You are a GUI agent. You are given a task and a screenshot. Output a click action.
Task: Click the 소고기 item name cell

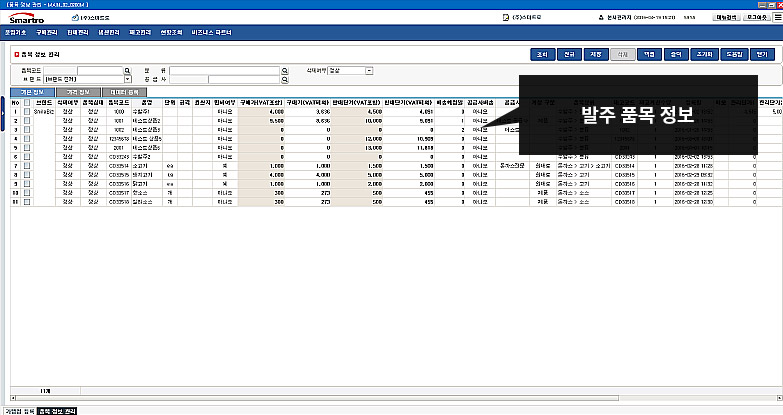[x=147, y=166]
